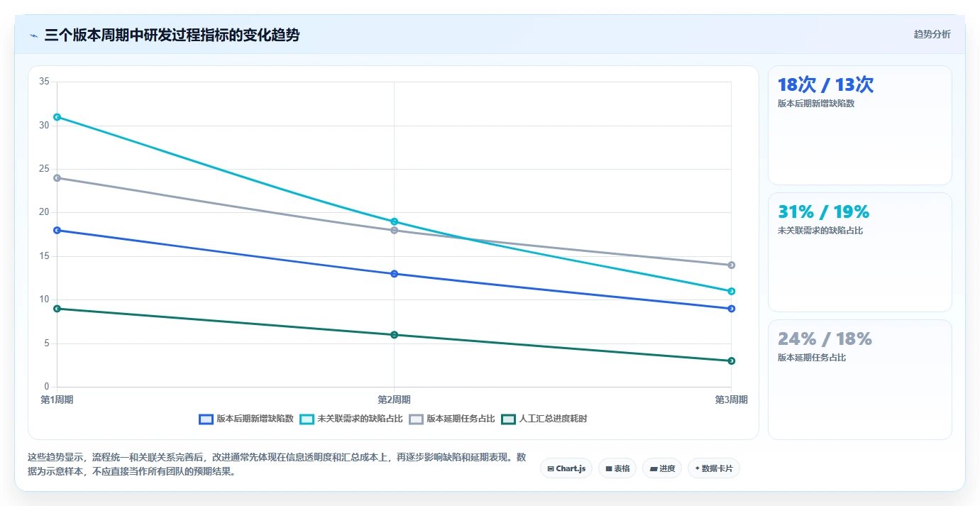The width and height of the screenshot is (980, 506).
Task: Click the trend icon beside the chart title
Action: pyautogui.click(x=34, y=35)
